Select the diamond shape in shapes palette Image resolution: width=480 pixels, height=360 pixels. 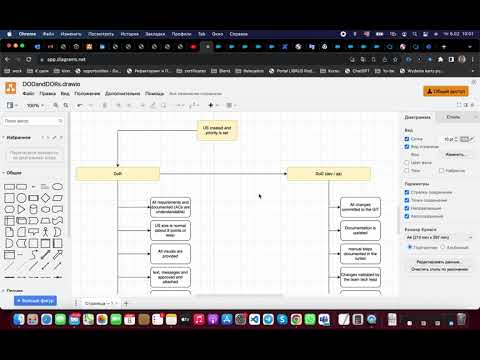pyautogui.click(x=45, y=198)
